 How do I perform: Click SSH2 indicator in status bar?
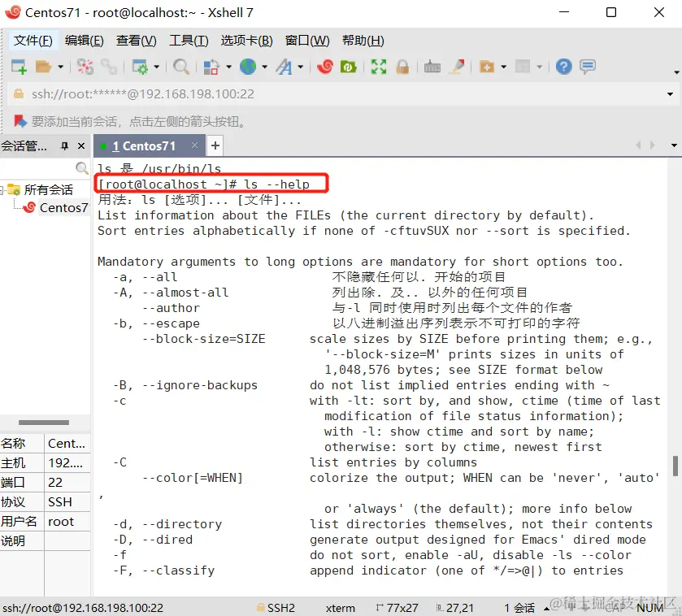coord(276,608)
